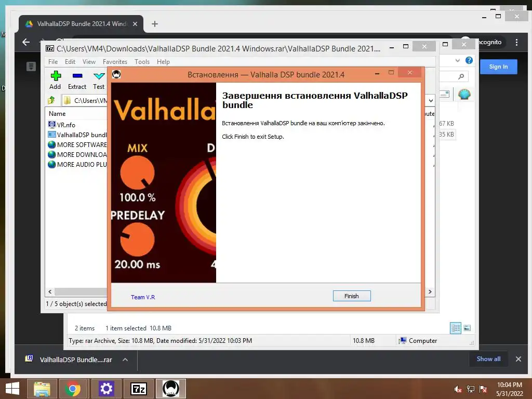
Task: Open the Windows Start button
Action: coord(12,389)
